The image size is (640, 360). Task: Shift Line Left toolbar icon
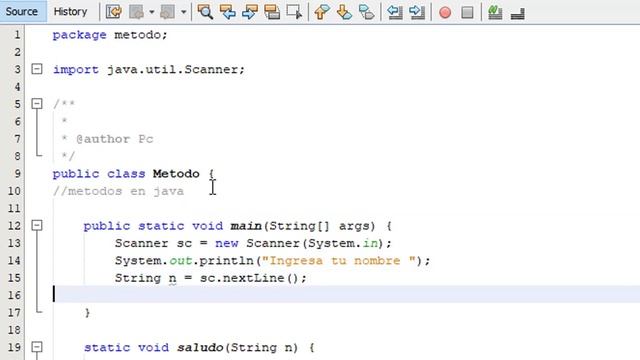click(x=394, y=12)
